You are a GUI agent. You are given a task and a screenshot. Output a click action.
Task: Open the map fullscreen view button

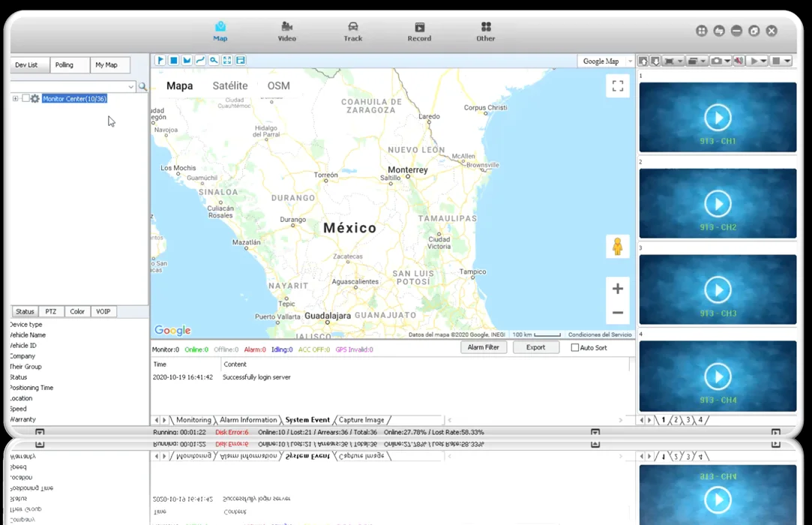pyautogui.click(x=618, y=85)
